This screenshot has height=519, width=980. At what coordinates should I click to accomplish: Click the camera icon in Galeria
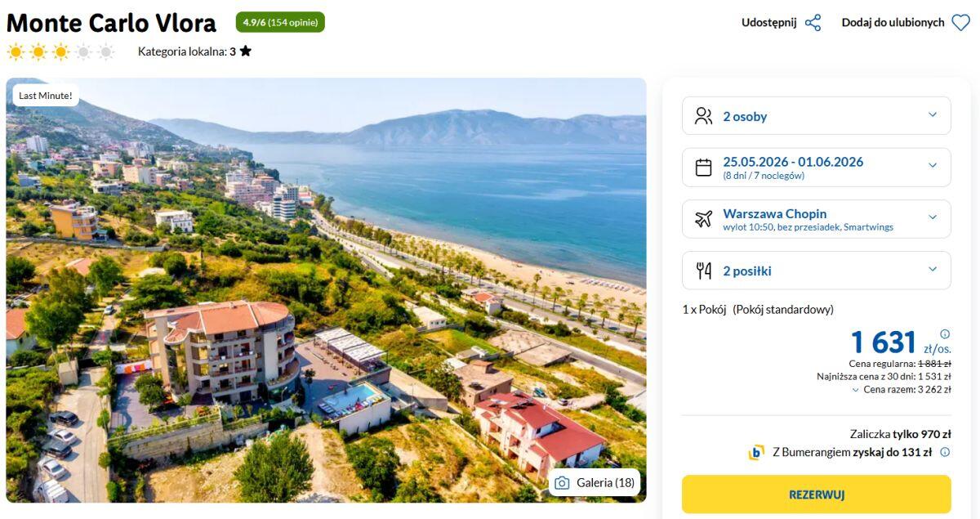[x=562, y=483]
